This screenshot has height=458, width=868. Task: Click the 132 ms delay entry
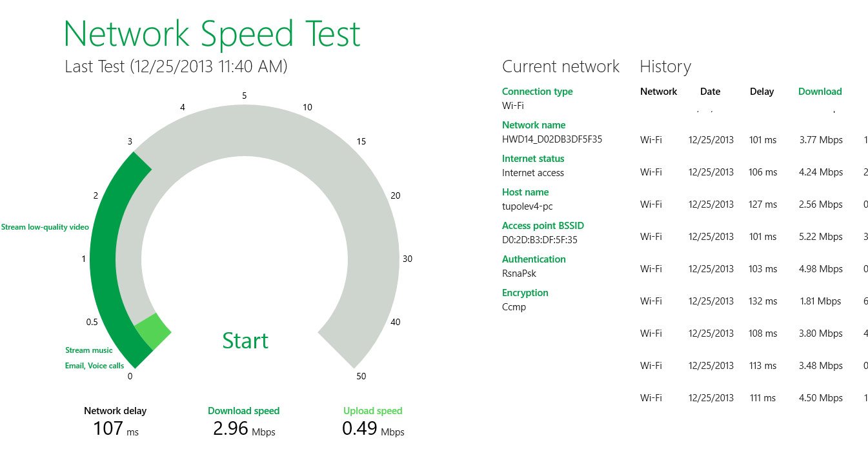pos(763,301)
